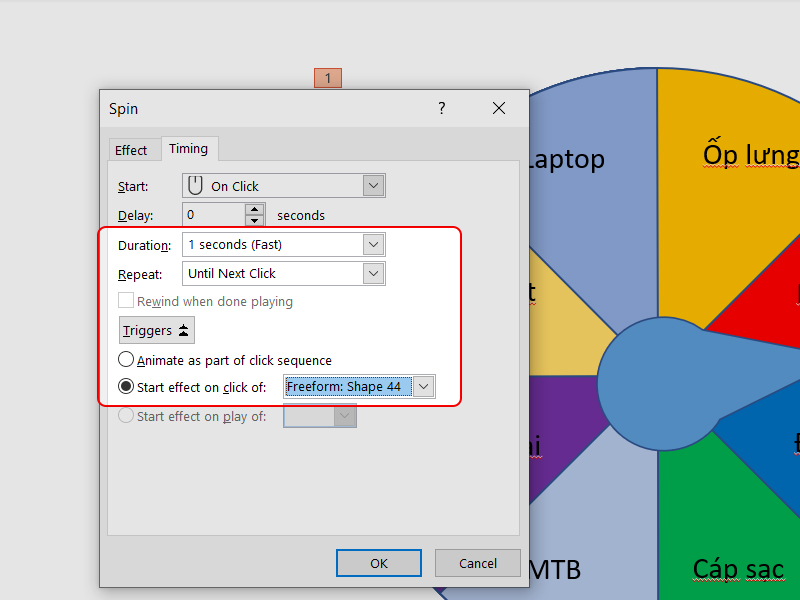This screenshot has width=800, height=600.
Task: Click the animation order marker 1
Action: coord(327,77)
